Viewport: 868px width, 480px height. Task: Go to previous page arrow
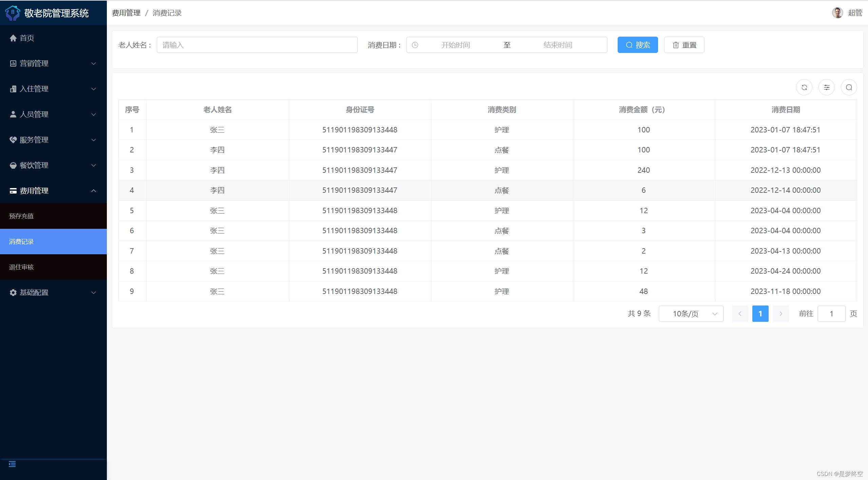pyautogui.click(x=740, y=314)
